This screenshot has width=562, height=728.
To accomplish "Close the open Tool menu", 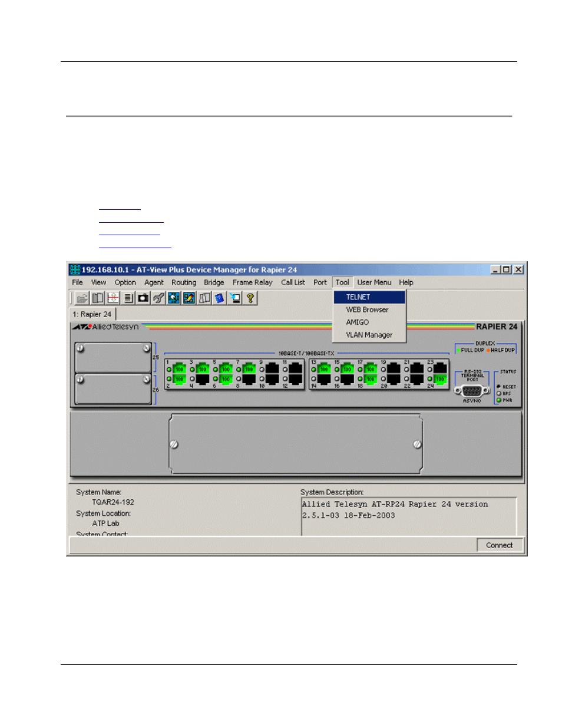I will pos(342,282).
